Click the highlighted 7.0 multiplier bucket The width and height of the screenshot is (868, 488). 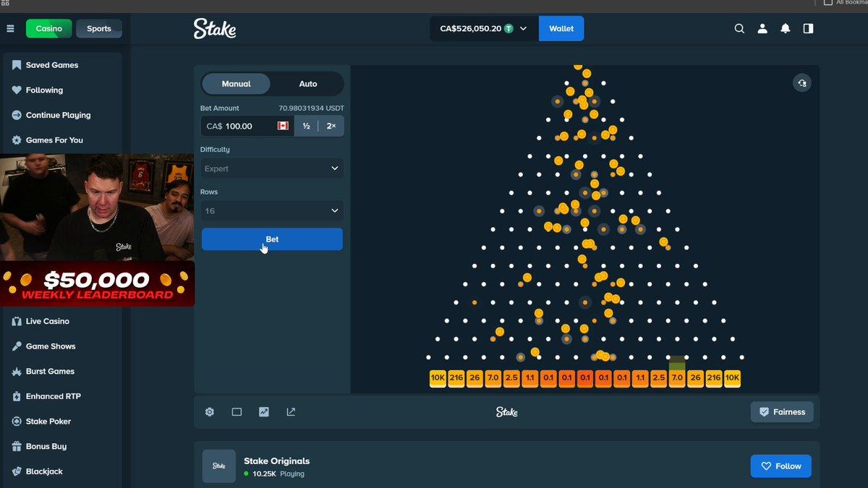coord(677,377)
